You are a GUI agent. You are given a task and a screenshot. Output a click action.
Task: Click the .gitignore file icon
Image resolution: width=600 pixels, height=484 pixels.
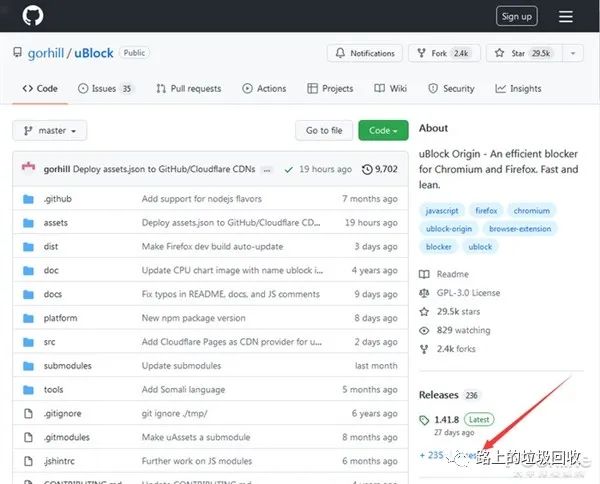coord(28,414)
